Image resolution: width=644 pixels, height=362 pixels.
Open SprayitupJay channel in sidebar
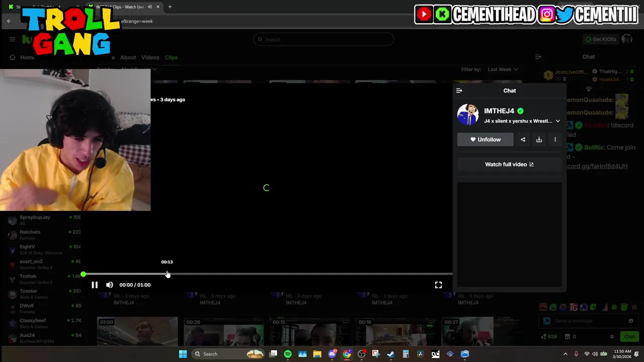44,220
